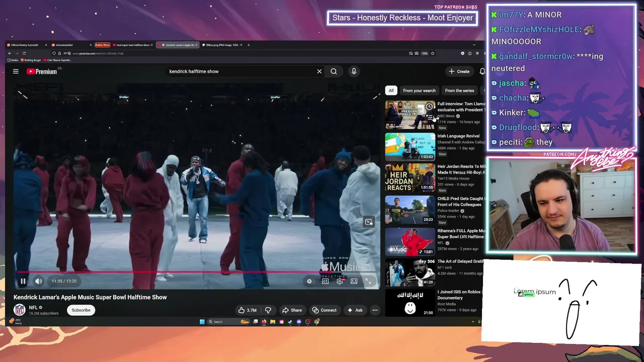644x362 pixels.
Task: Expand the system tray hidden icons chevron
Action: [473, 322]
